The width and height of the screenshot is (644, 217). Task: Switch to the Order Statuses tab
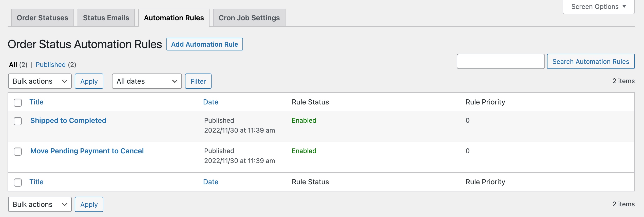[42, 17]
